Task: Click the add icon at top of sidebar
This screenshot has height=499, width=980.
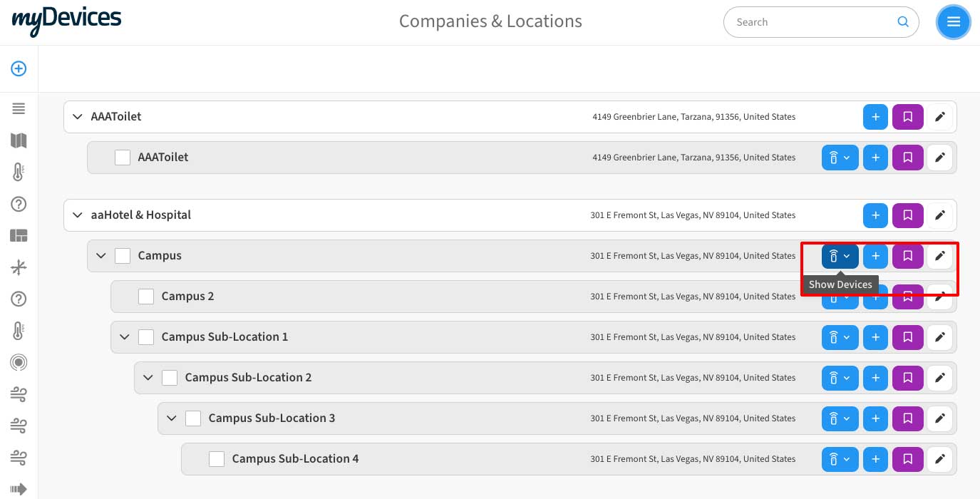Action: pos(19,68)
